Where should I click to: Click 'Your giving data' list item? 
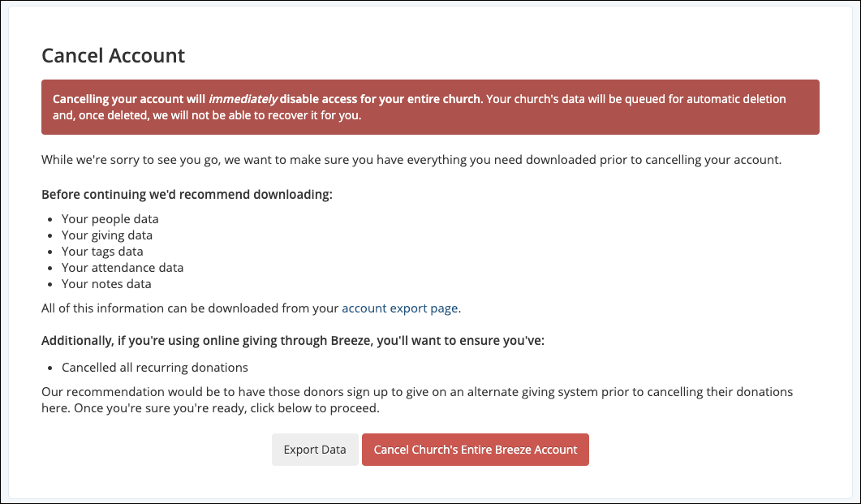point(107,235)
